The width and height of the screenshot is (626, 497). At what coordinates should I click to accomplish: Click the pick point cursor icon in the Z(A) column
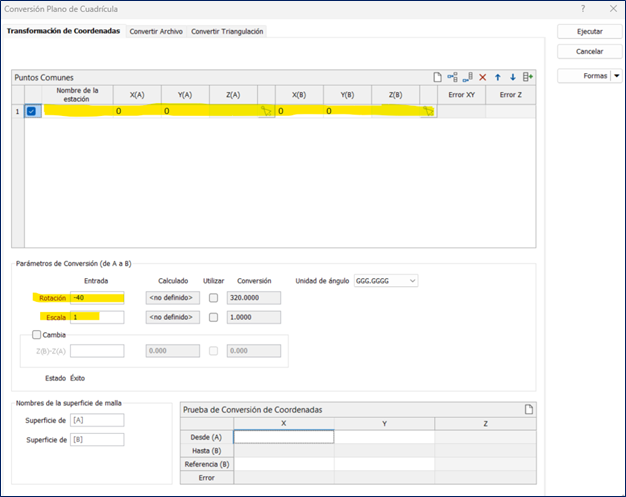coord(266,111)
